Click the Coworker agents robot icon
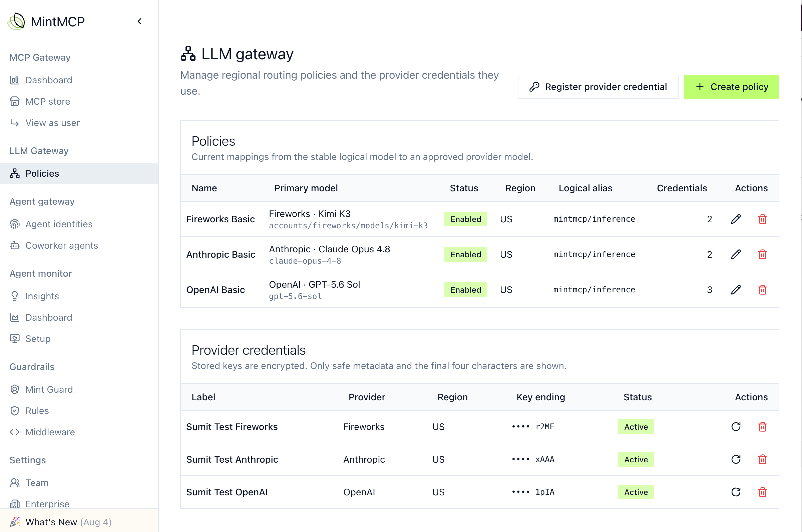802x532 pixels. click(15, 245)
